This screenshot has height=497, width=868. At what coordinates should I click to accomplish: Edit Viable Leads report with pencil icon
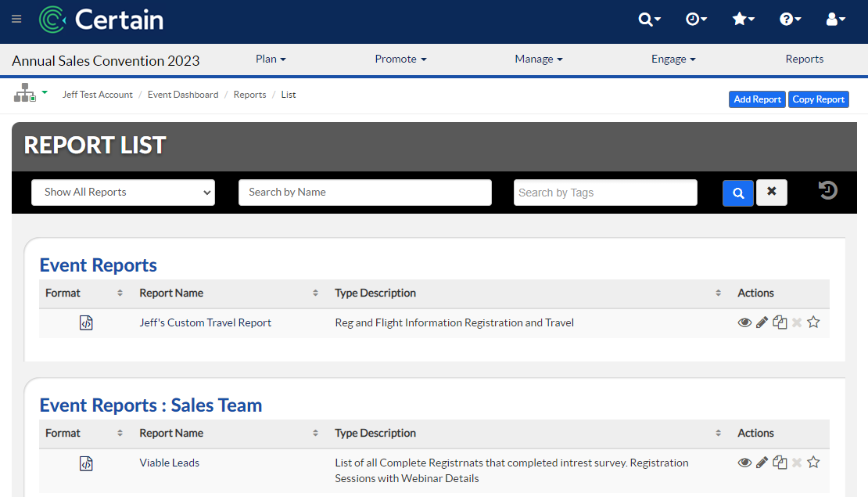point(762,463)
